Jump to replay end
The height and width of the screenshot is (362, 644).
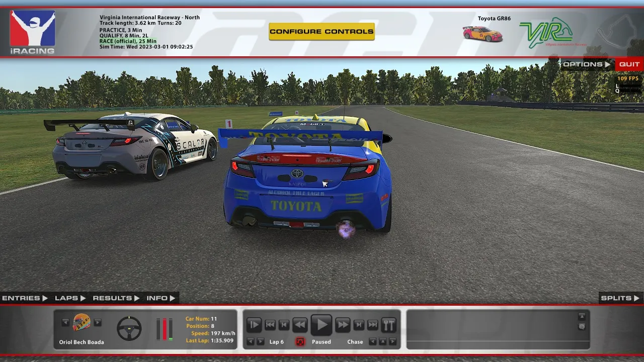pyautogui.click(x=373, y=325)
